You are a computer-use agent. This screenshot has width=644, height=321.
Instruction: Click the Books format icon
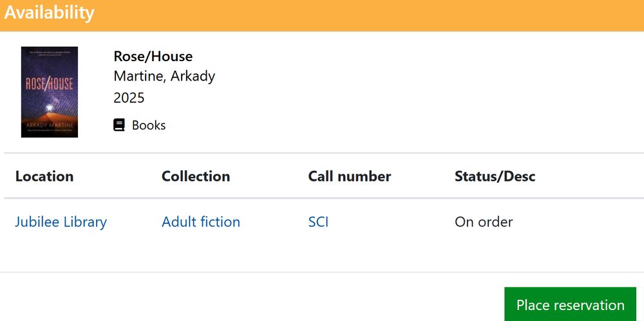[119, 125]
